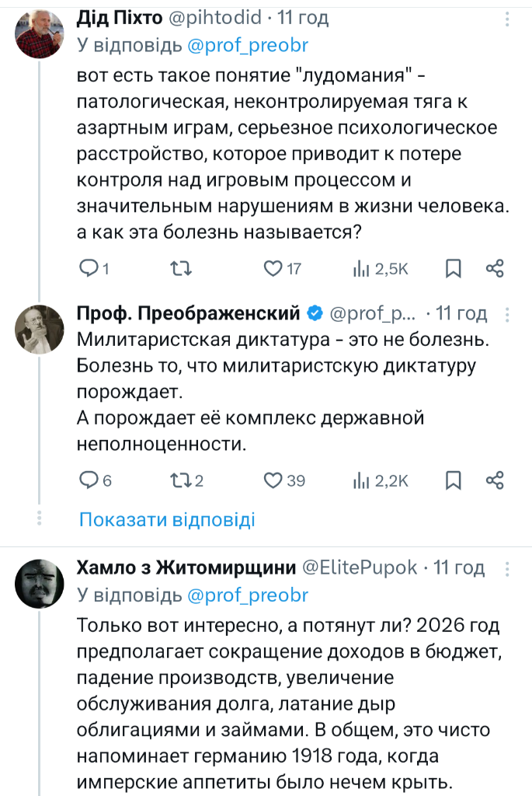Open Хамло з Житомирщини's avatar
This screenshot has height=796, width=532.
40,583
